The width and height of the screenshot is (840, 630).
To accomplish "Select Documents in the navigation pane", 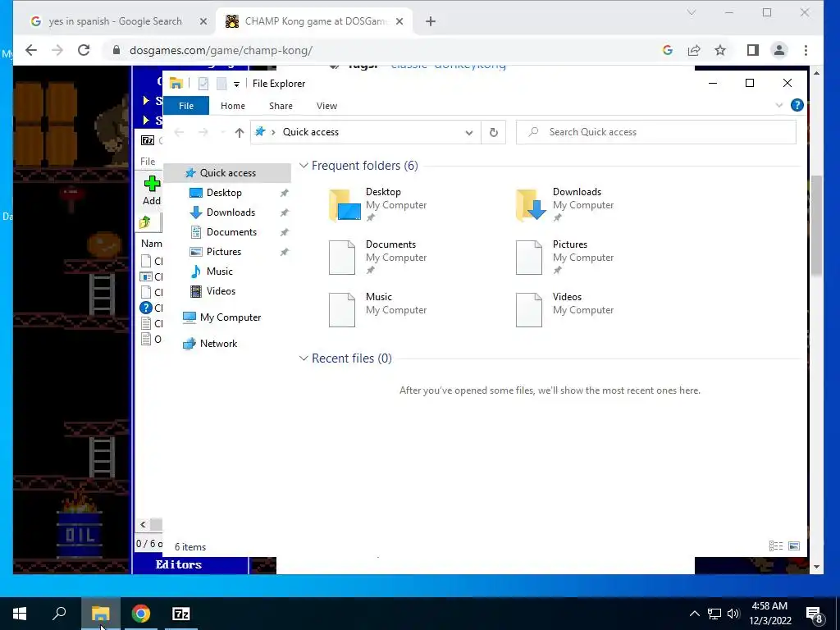I will point(231,232).
